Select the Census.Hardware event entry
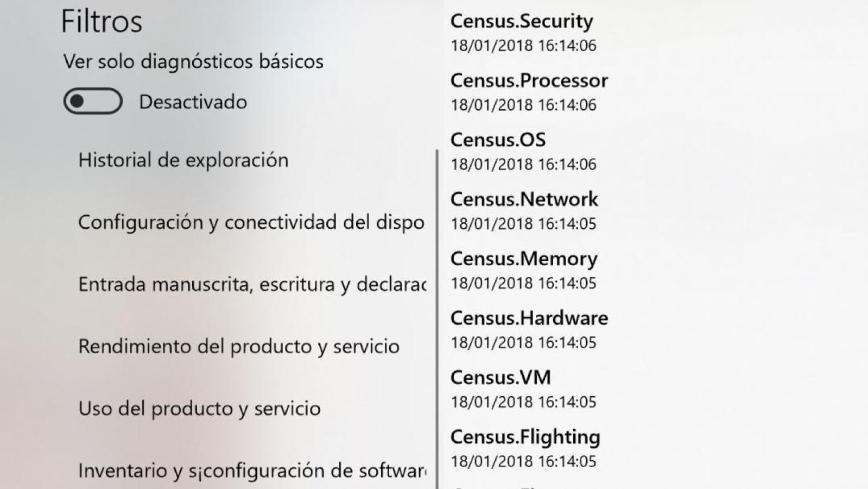Screen dimensions: 868x489 529,329
